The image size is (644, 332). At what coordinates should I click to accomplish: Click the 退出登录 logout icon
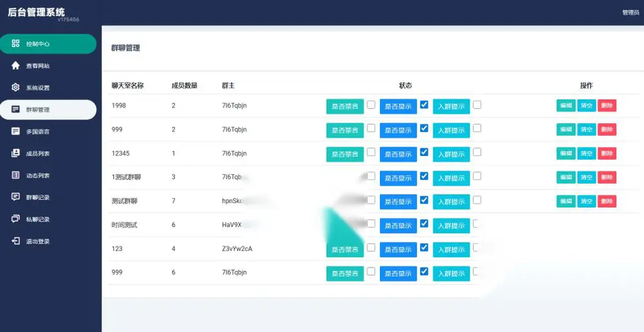tap(15, 241)
